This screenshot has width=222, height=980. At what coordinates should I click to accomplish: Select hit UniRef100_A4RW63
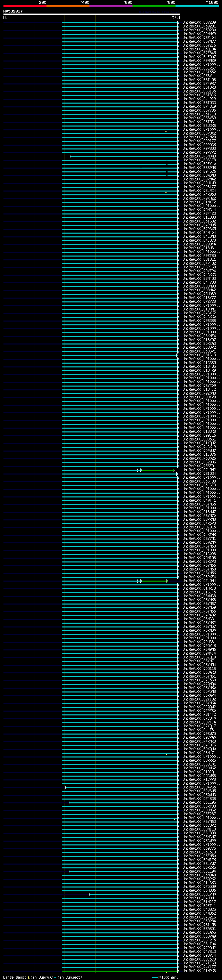[x=199, y=194]
